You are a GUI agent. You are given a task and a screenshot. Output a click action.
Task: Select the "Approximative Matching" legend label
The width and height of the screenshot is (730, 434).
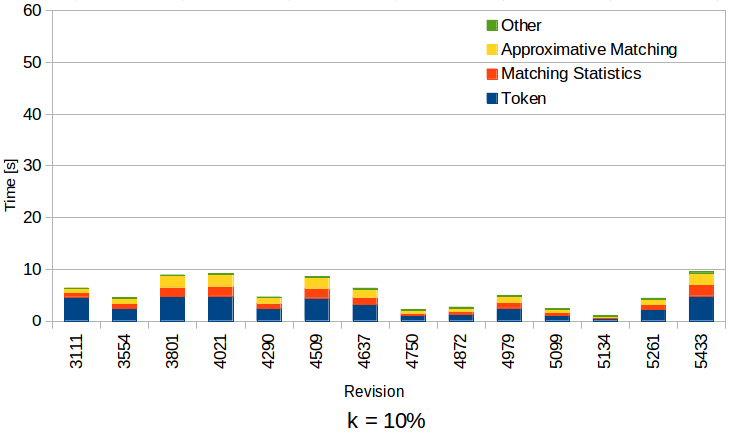coord(589,50)
